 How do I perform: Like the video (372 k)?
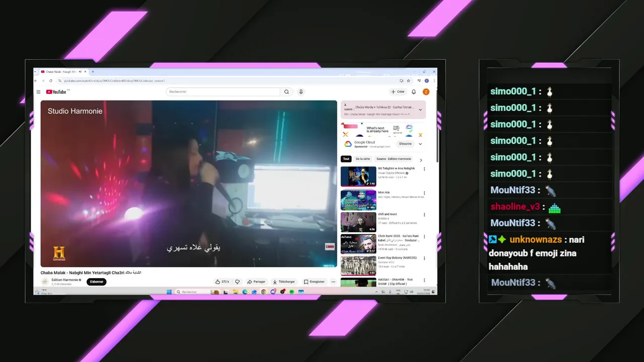[222, 282]
